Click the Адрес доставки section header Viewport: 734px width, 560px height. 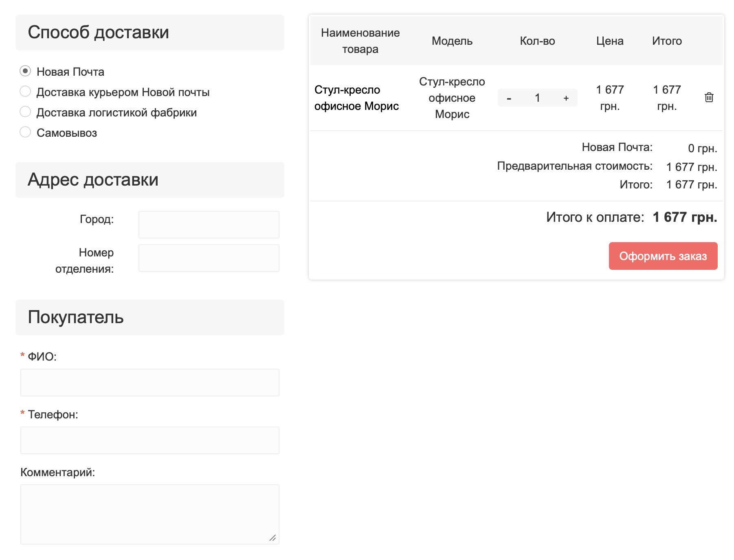coord(93,180)
